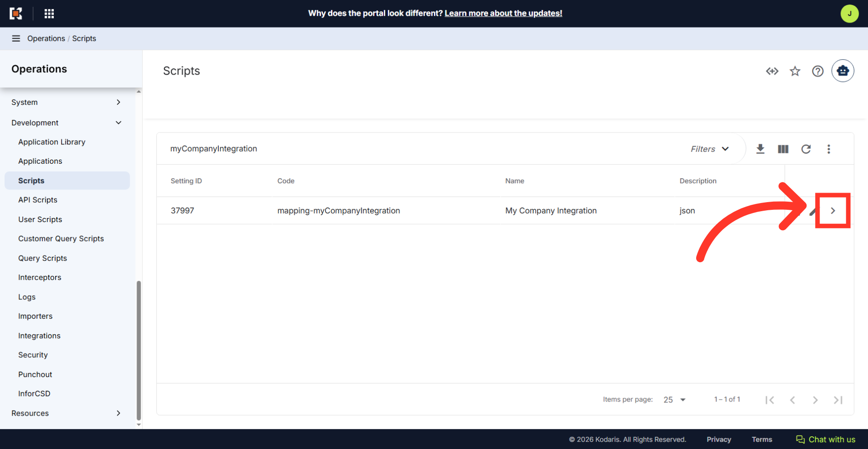Open Logs in sidebar

(27, 297)
